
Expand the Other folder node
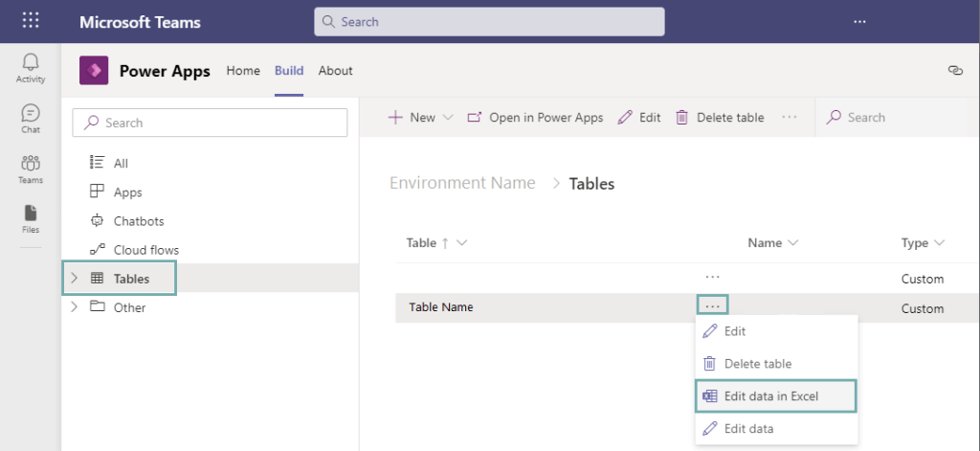point(75,307)
